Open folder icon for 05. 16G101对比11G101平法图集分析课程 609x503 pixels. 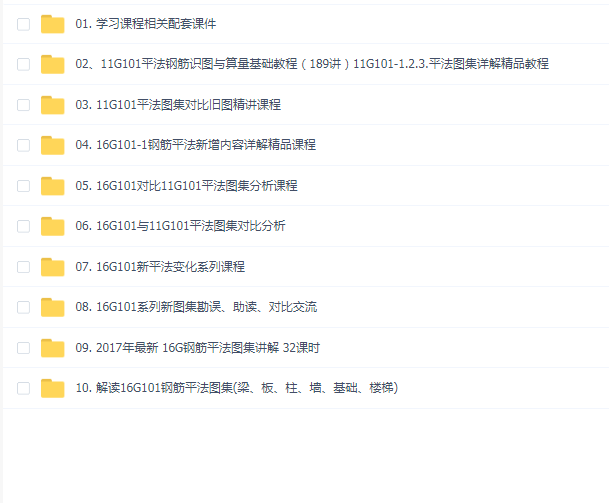coord(52,186)
